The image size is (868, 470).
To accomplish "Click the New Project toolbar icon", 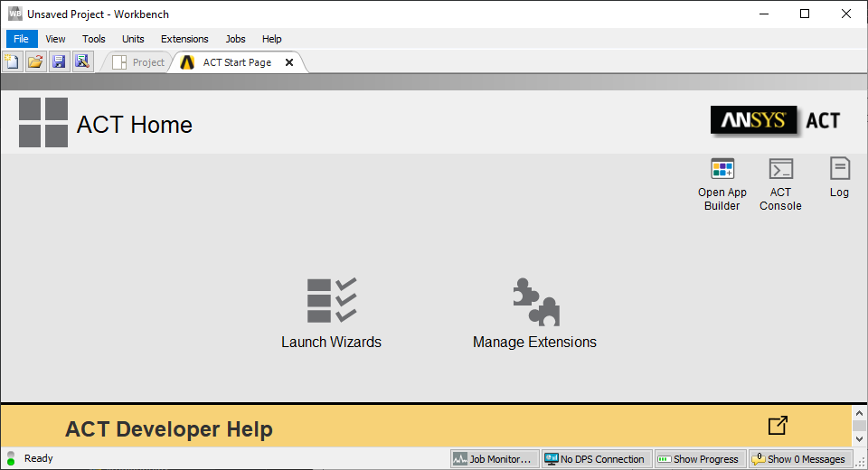I will (12, 61).
